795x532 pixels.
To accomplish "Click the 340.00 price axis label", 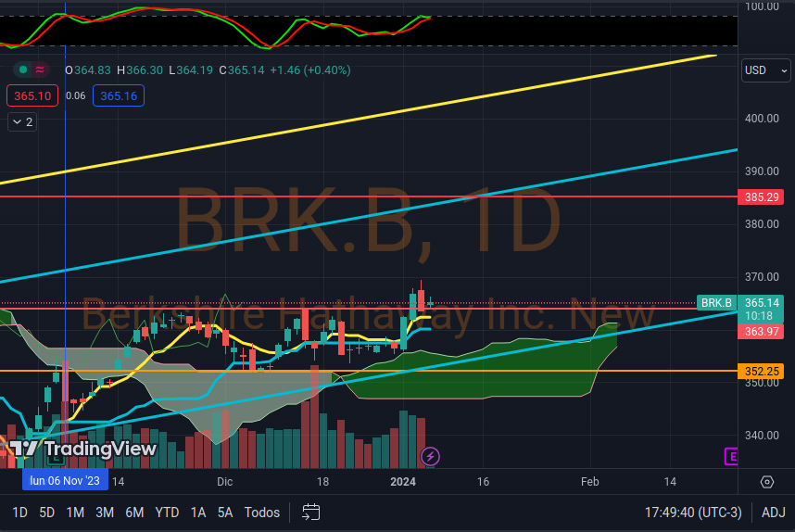I will (x=762, y=435).
